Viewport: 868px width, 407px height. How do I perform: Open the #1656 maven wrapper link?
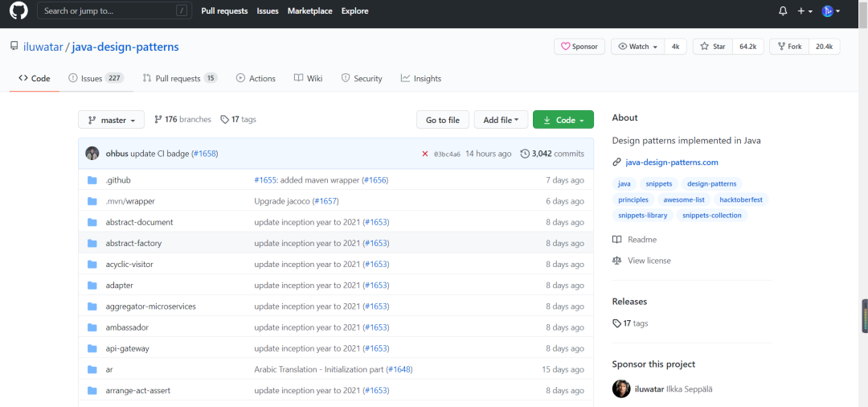[375, 180]
